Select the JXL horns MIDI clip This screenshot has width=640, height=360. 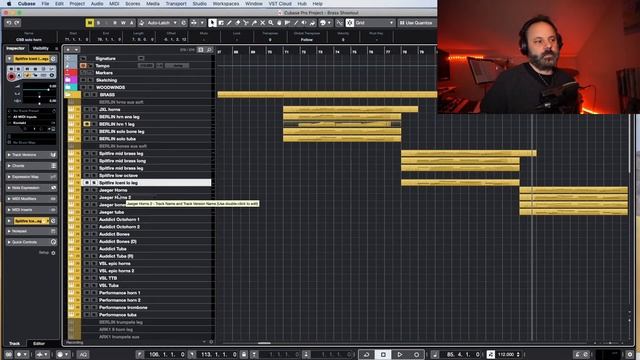(x=350, y=109)
